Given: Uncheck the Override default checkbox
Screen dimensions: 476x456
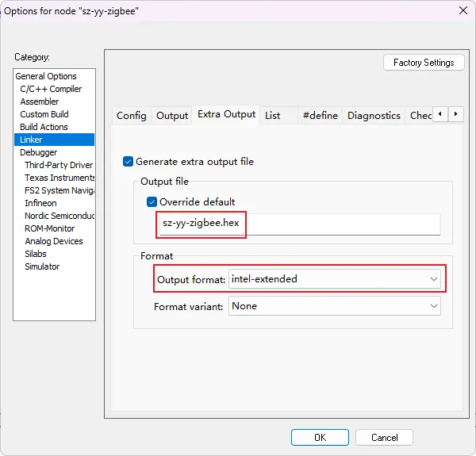Looking at the screenshot, I should [x=152, y=201].
